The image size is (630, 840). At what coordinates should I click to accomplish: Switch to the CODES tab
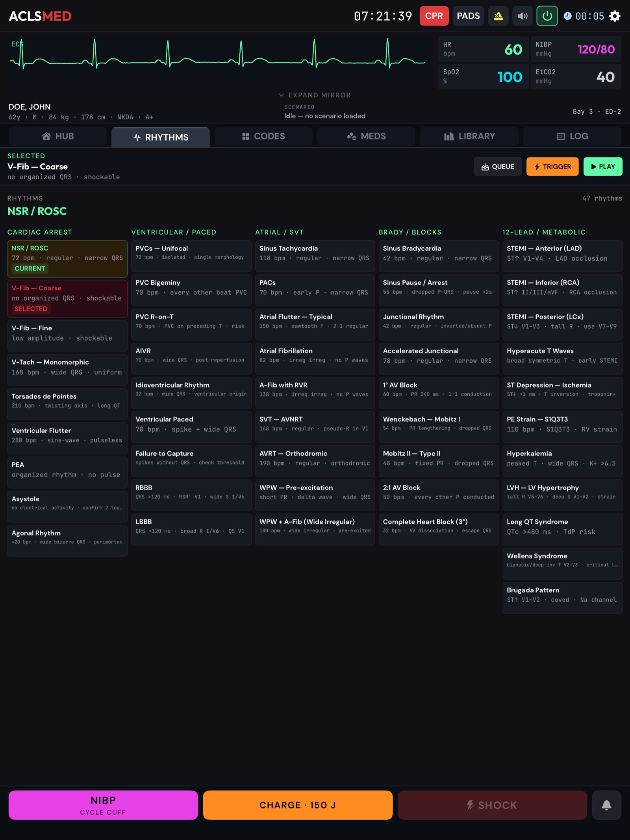point(263,136)
